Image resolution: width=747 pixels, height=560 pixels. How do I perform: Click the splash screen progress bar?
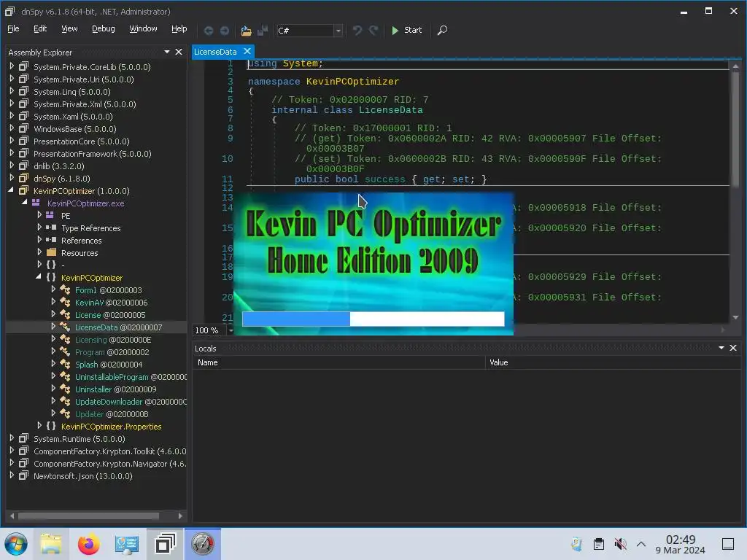click(373, 319)
